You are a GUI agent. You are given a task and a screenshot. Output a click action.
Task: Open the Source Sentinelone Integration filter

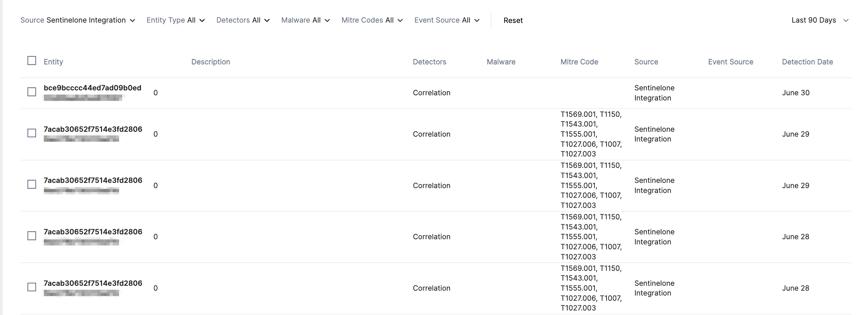coord(77,20)
